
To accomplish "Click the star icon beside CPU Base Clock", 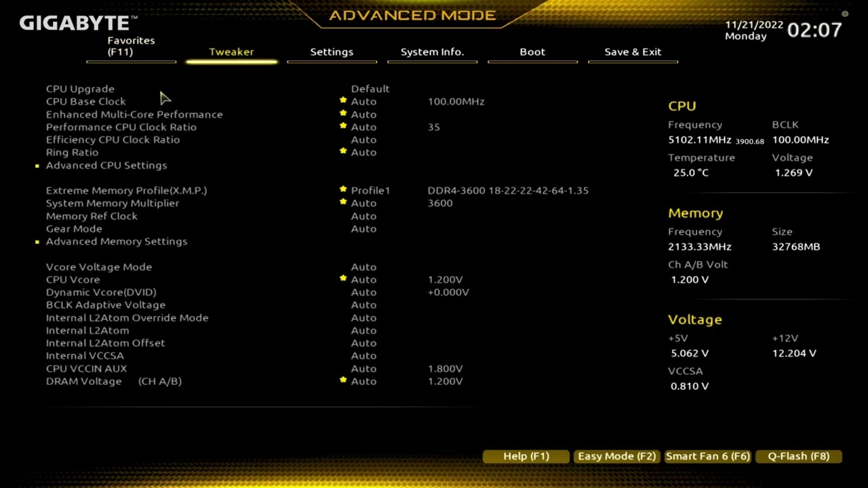I will click(x=343, y=100).
